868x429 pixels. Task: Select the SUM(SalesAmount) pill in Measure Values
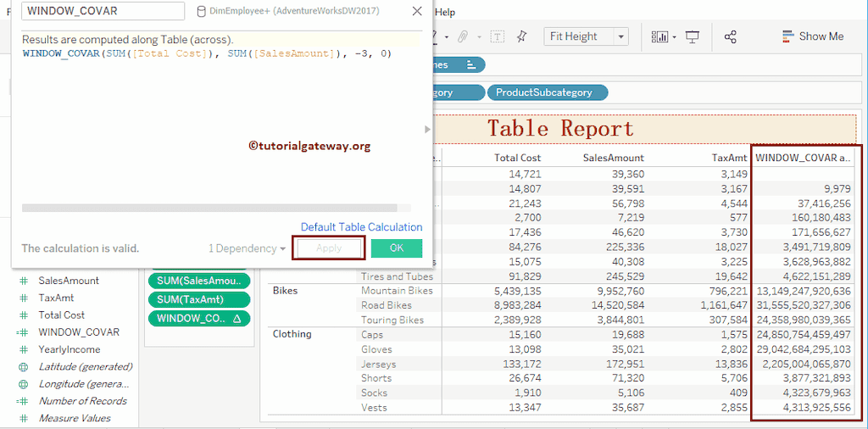point(199,281)
